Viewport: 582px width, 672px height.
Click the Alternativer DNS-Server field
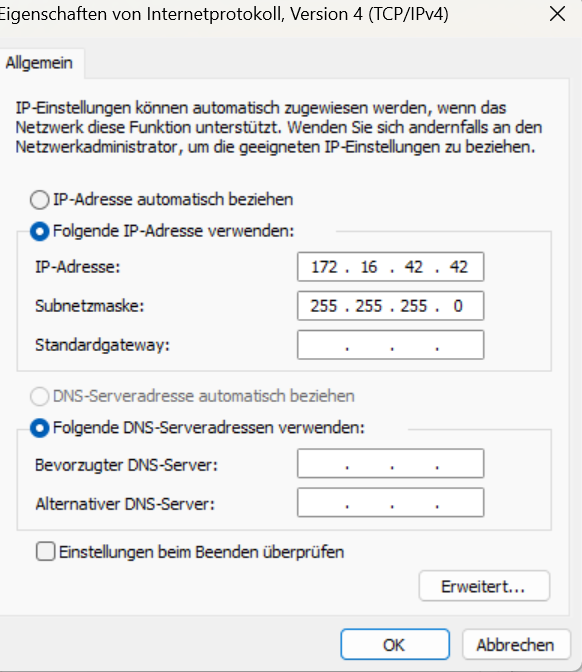(390, 502)
